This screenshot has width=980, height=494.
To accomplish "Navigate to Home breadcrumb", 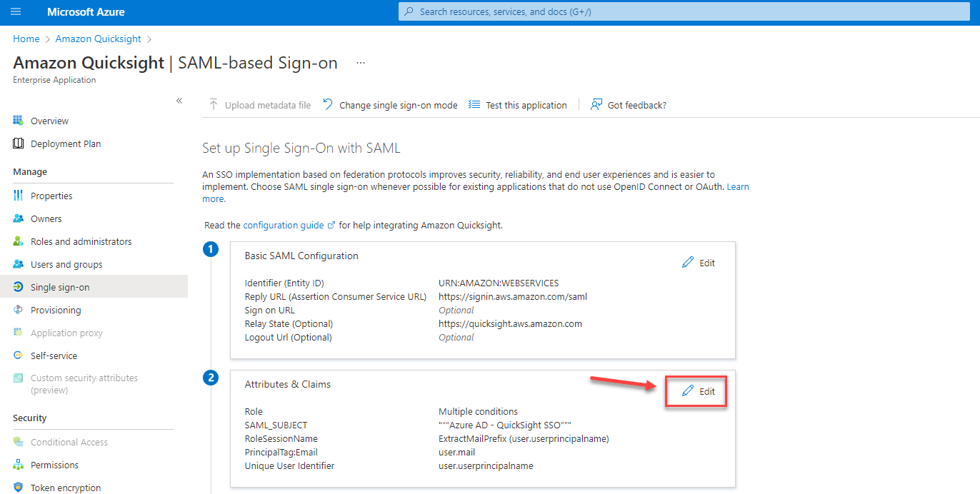I will pos(26,39).
